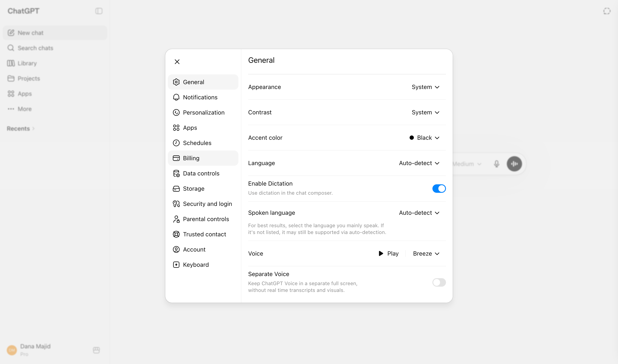Click the ChatGPT logo text in sidebar
This screenshot has height=364, width=618.
[23, 11]
